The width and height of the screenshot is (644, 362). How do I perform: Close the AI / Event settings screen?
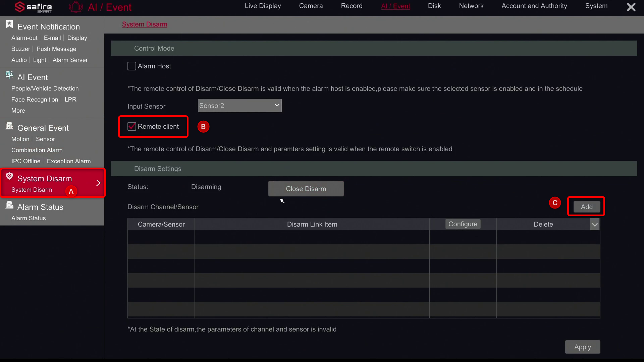(631, 7)
